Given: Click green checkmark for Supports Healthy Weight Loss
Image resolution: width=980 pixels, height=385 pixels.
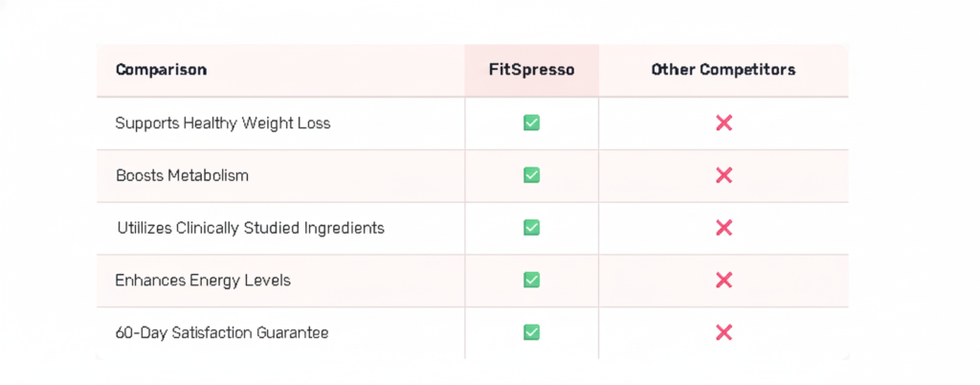Looking at the screenshot, I should pos(531,123).
